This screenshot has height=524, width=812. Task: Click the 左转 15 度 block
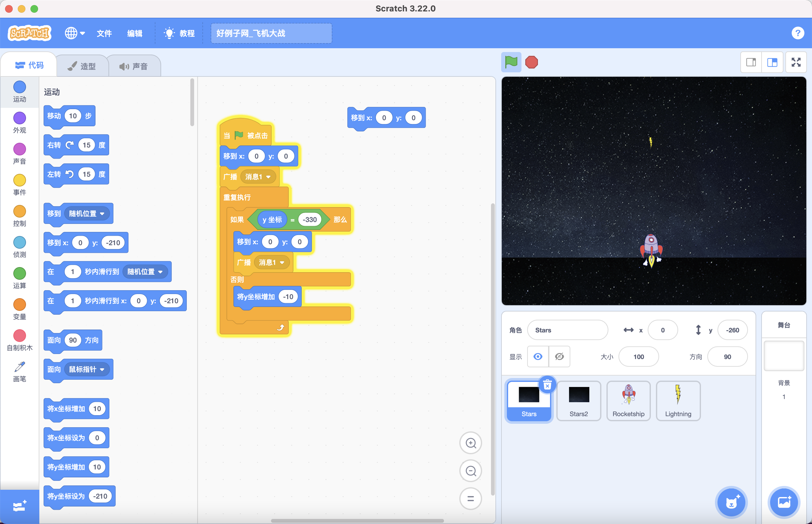point(76,174)
